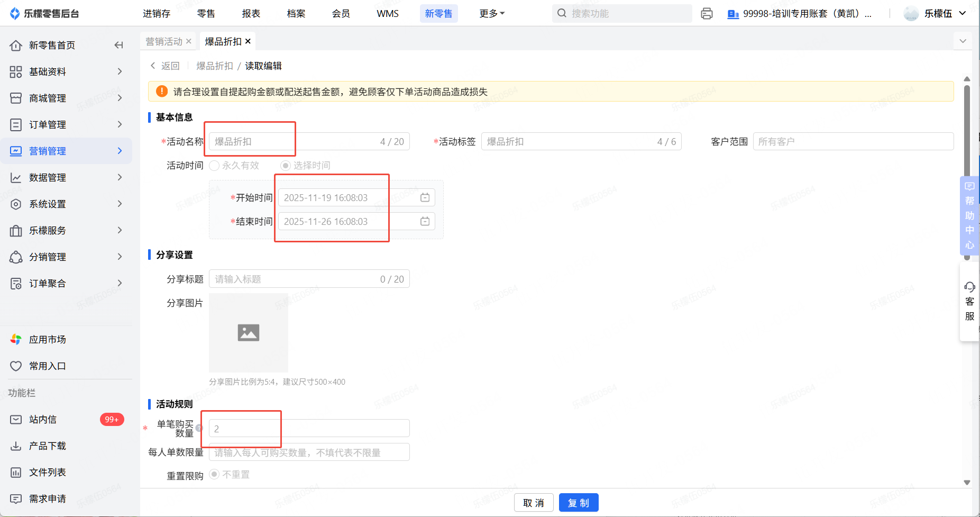Open the 客服 headset icon
This screenshot has height=517, width=980.
pyautogui.click(x=969, y=287)
